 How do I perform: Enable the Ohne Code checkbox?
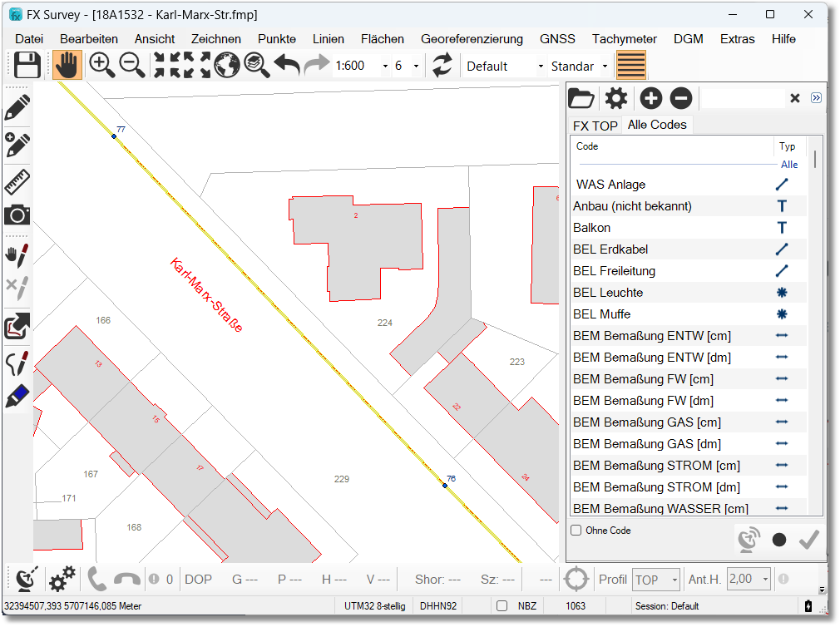576,531
